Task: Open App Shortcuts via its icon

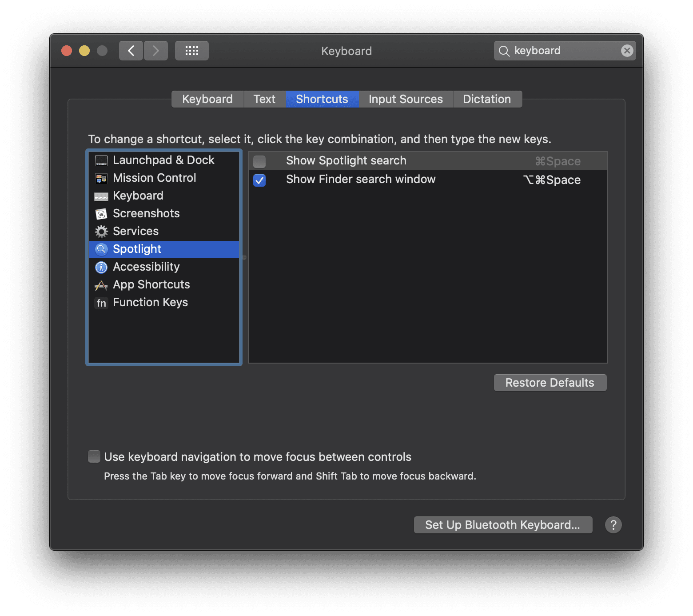Action: point(101,285)
